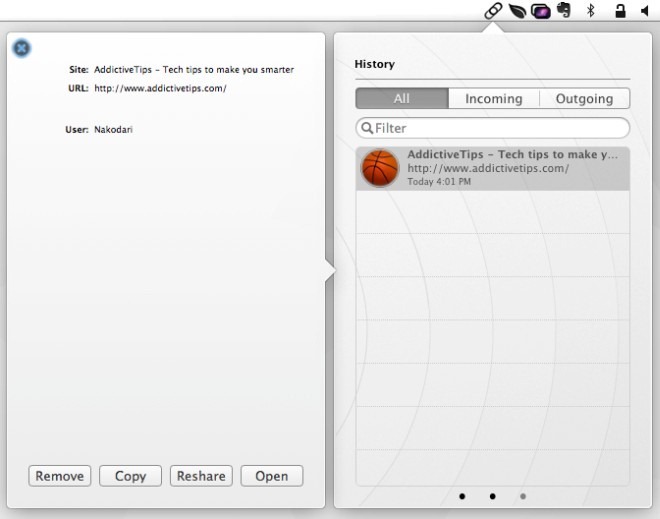Open the leaf icon in menu bar
The image size is (660, 519).
click(x=517, y=11)
